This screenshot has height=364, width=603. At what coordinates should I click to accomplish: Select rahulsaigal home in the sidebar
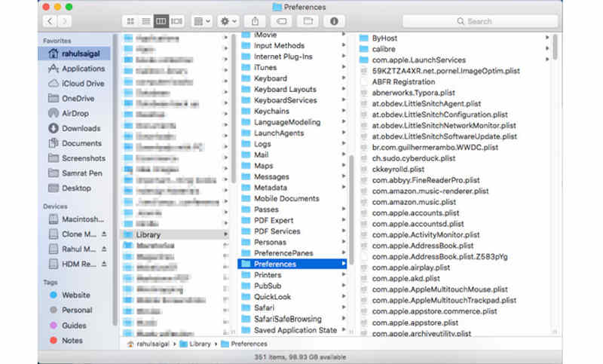click(74, 54)
